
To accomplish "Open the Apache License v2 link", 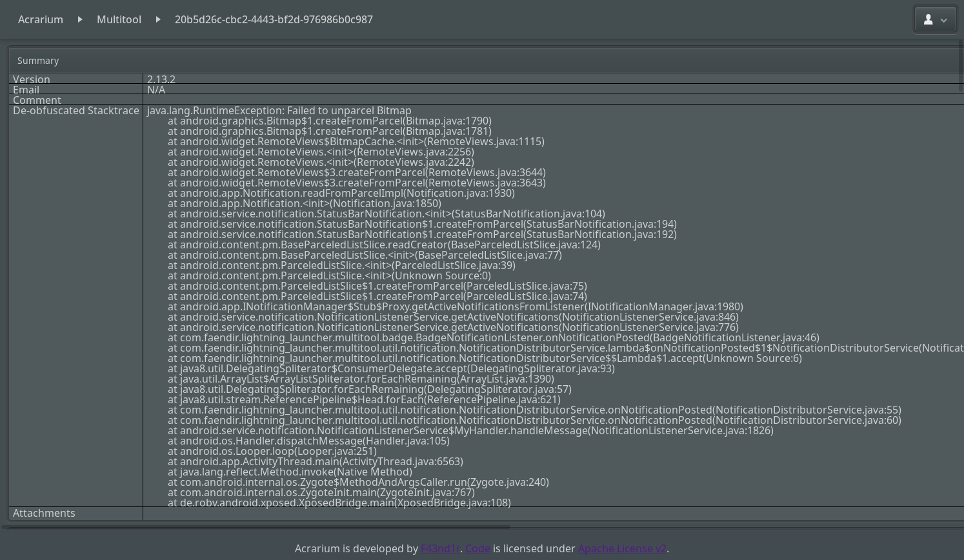I will tap(622, 548).
